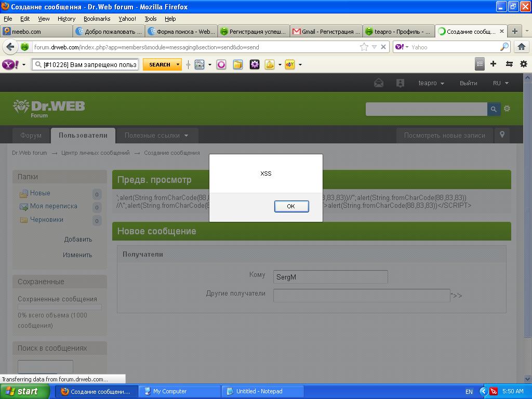Open the Форум navigation tab
The height and width of the screenshot is (399, 532).
(x=31, y=136)
